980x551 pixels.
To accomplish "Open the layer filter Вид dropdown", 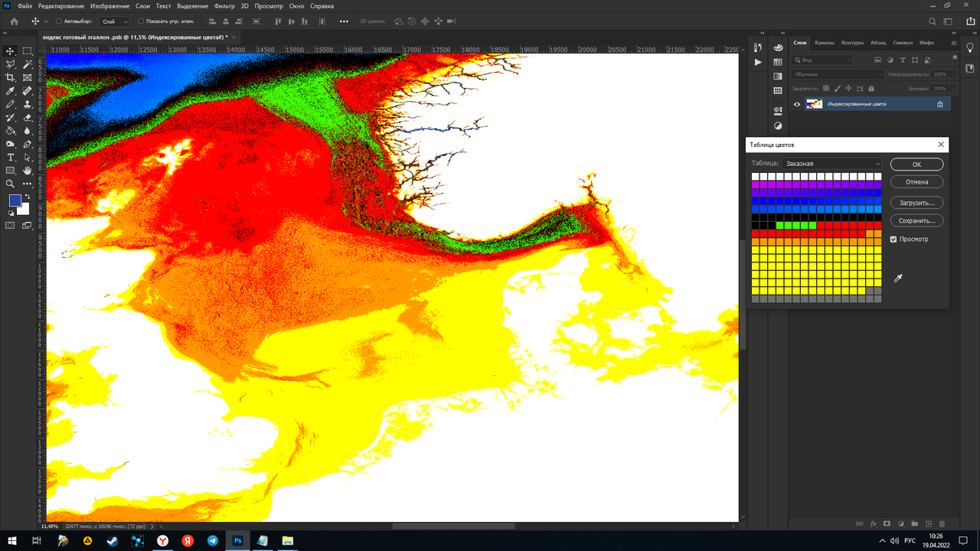I will point(823,60).
